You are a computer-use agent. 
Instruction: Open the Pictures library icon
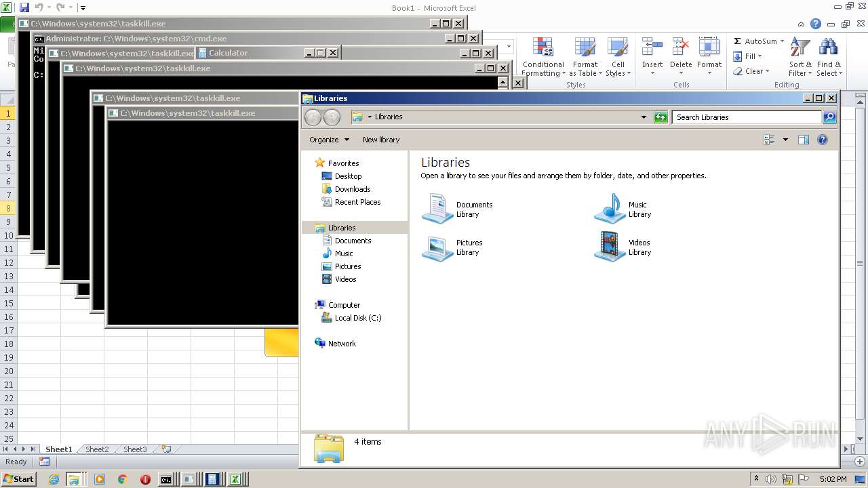(437, 247)
